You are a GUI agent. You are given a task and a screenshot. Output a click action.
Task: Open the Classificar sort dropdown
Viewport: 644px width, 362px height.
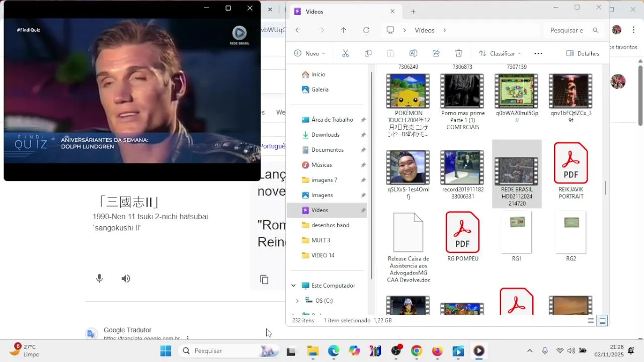coord(500,53)
